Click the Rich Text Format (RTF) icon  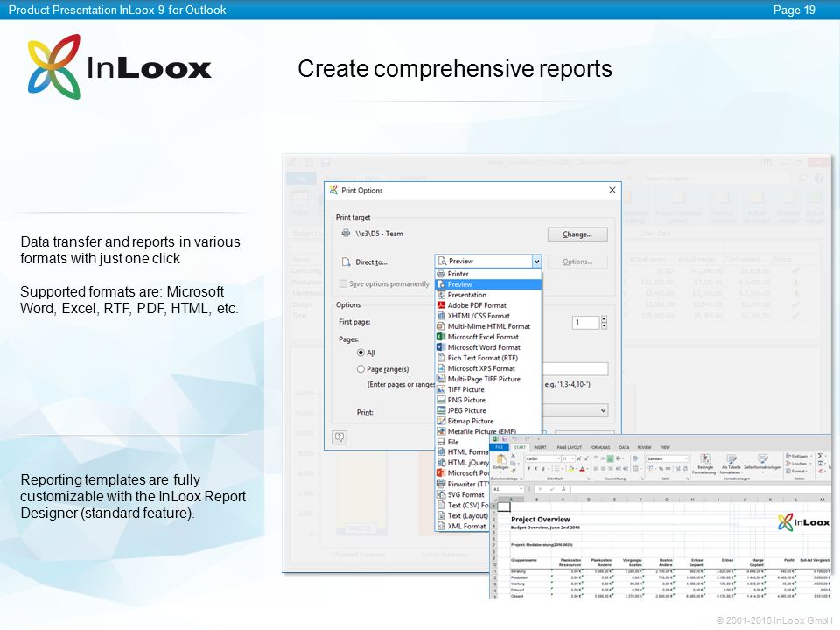click(441, 358)
